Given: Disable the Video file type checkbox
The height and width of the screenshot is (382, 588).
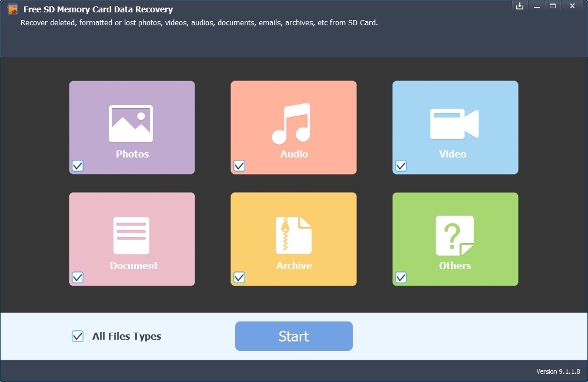Looking at the screenshot, I should pyautogui.click(x=401, y=166).
